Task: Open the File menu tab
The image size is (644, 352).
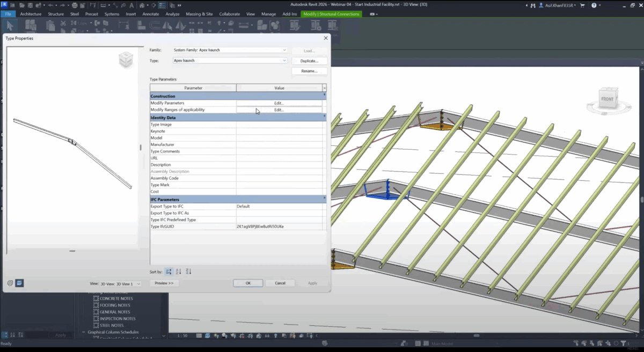Action: tap(8, 14)
